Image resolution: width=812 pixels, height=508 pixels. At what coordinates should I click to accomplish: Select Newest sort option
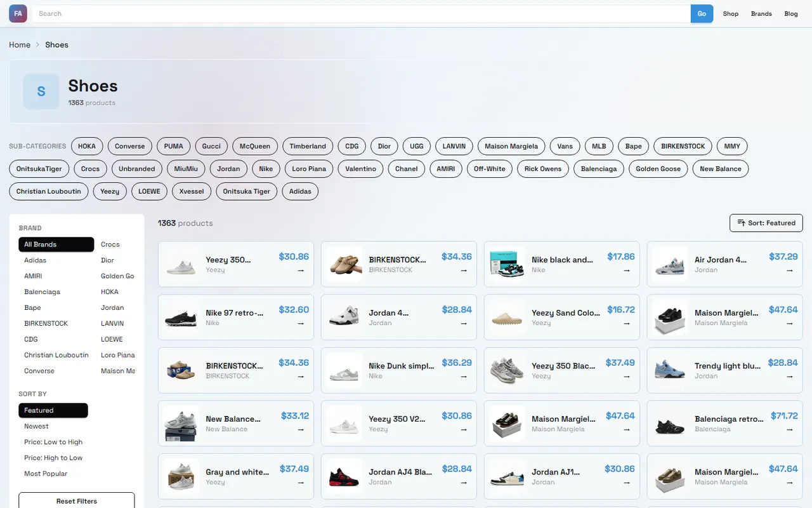[53, 426]
